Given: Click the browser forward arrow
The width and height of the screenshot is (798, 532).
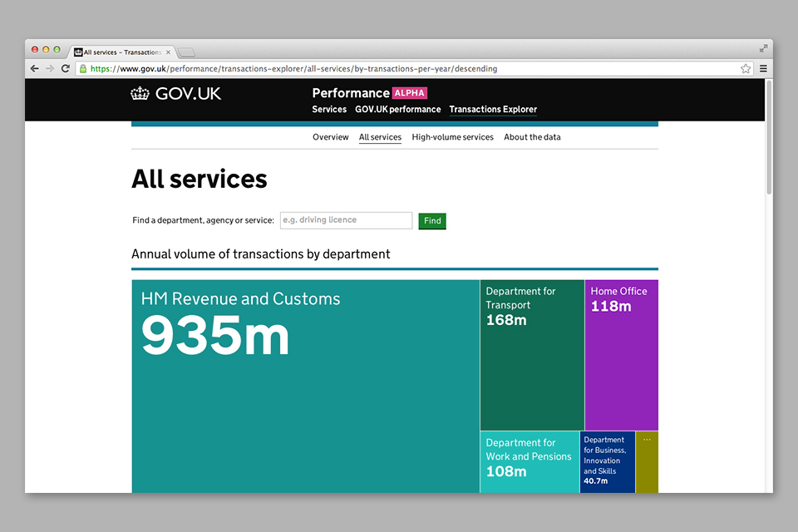Looking at the screenshot, I should point(50,69).
